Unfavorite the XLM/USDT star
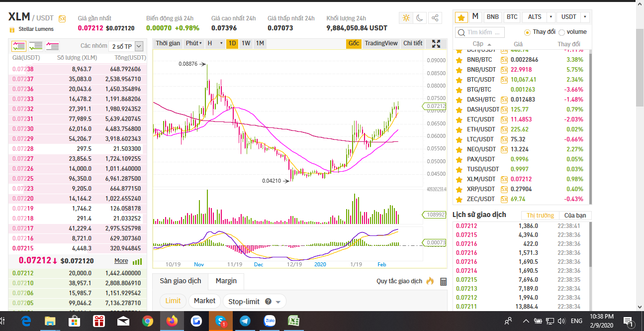The width and height of the screenshot is (644, 331). point(459,179)
